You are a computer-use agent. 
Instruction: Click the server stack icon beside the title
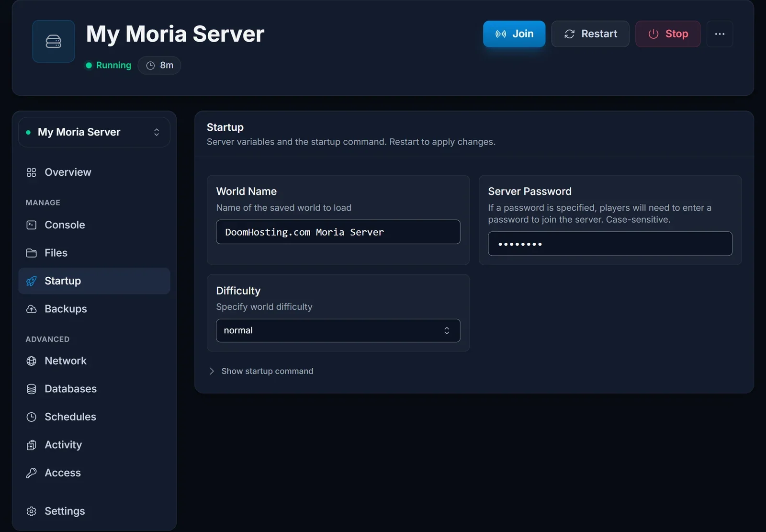pos(53,42)
